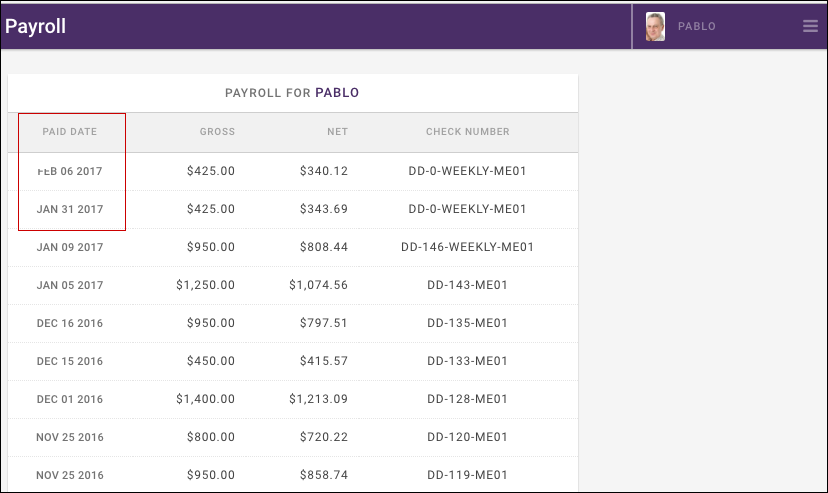Click the Gross column header
Image resolution: width=828 pixels, height=493 pixels.
(x=217, y=132)
